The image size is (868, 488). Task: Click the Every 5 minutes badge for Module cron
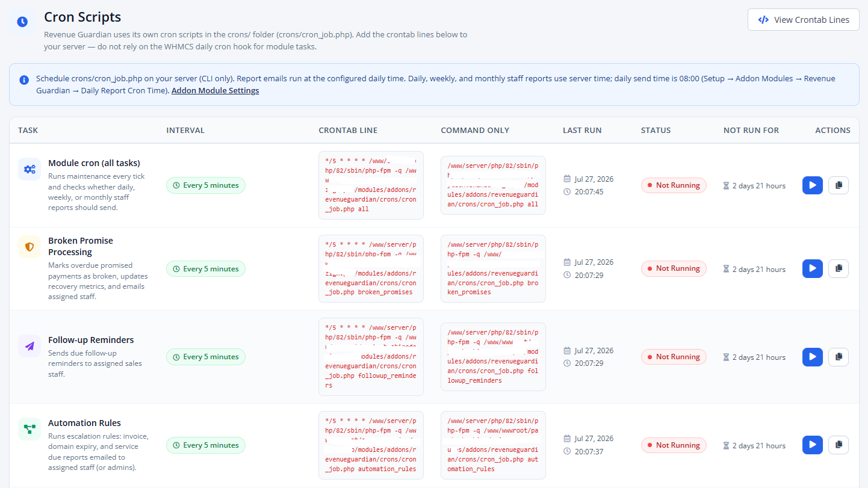tap(206, 185)
